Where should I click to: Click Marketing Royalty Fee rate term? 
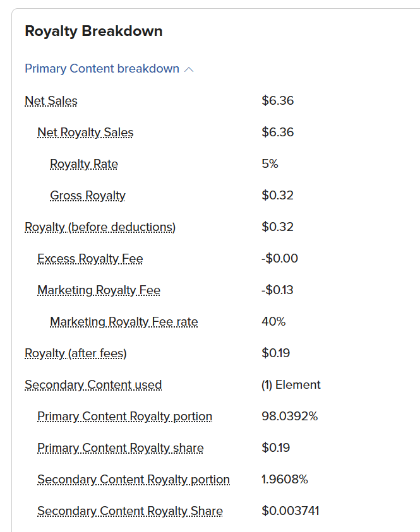coord(124,322)
